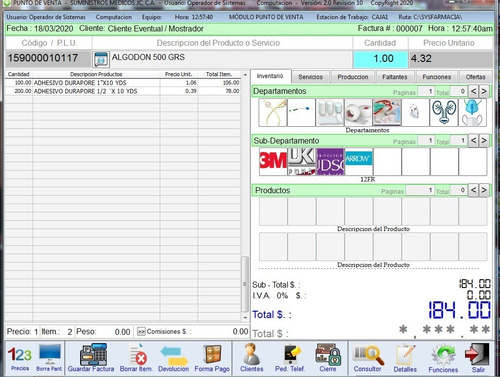Click the Sub-Departamento Paginas number field
Screen dimensions: 500x377
[x=426, y=141]
